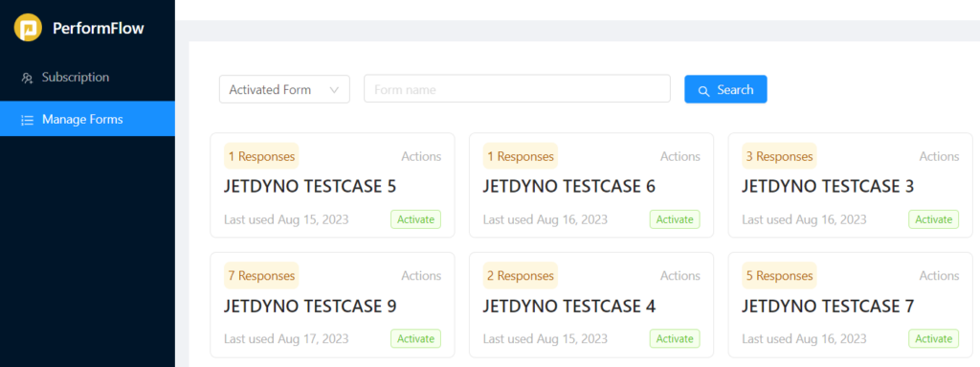Image resolution: width=980 pixels, height=367 pixels.
Task: Select Manage Forms in the sidebar
Action: tap(87, 119)
